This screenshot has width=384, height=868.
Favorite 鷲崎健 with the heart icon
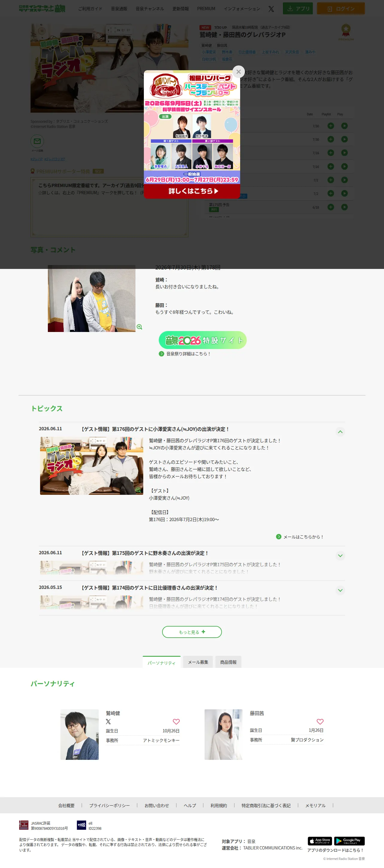[176, 721]
